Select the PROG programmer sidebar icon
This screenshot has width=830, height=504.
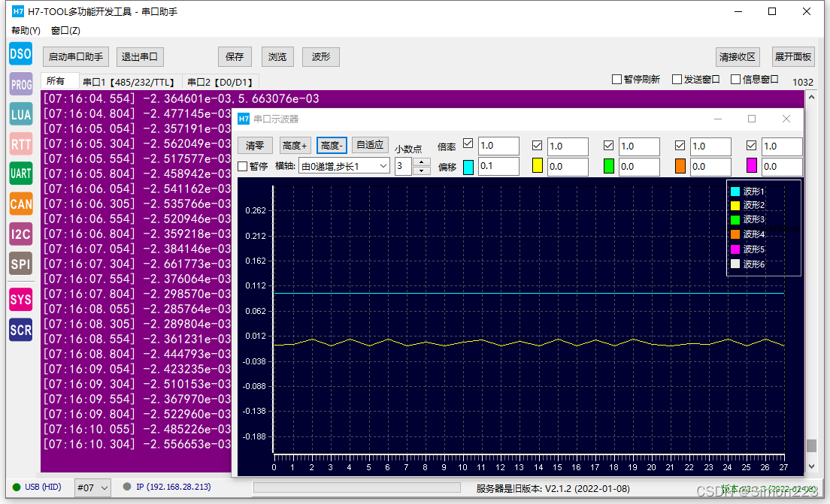click(x=21, y=85)
